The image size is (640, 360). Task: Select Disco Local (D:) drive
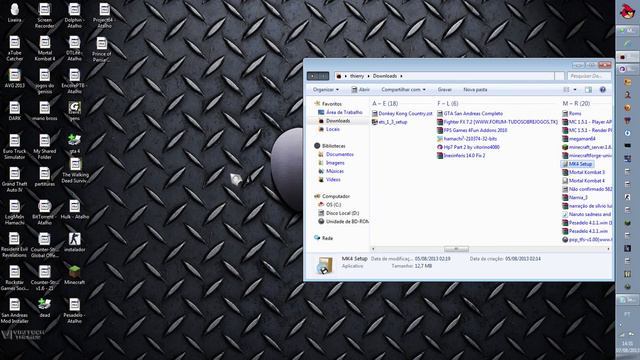(342, 213)
